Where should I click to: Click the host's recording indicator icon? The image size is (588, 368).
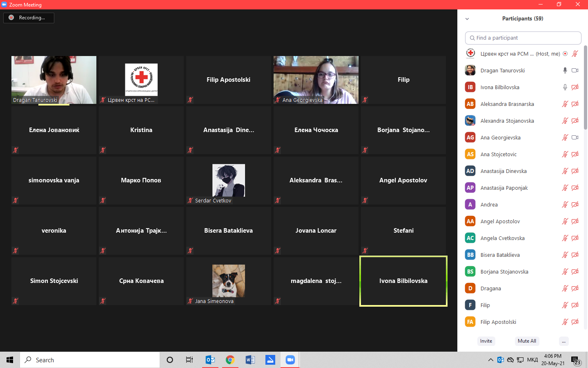tap(565, 54)
